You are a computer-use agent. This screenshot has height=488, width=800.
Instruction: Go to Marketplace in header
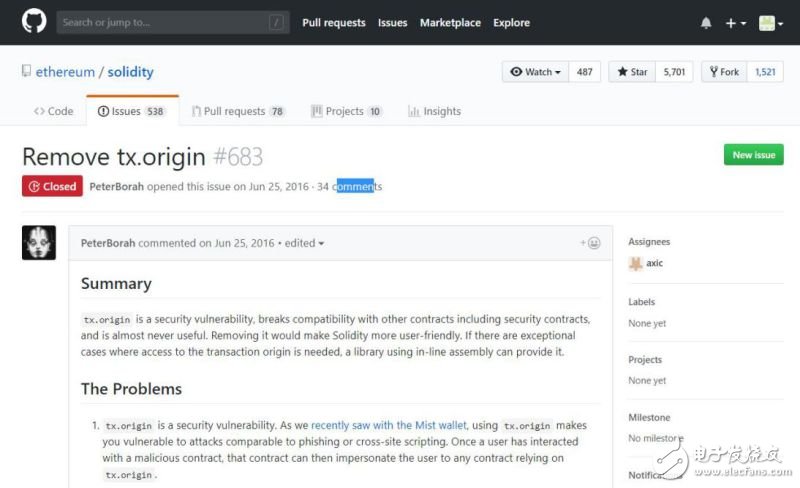tap(450, 23)
